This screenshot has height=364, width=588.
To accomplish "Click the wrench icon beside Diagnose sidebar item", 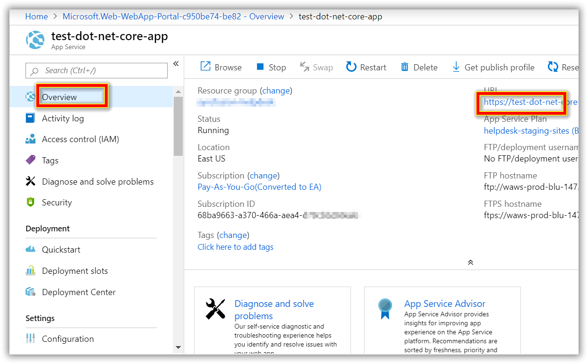I will tap(30, 181).
